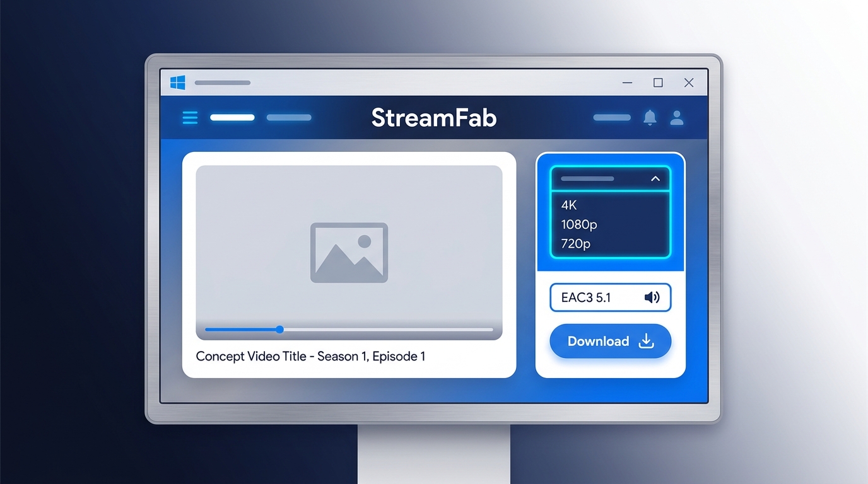868x484 pixels.
Task: Click the video preview thumbnail area
Action: coord(349,252)
